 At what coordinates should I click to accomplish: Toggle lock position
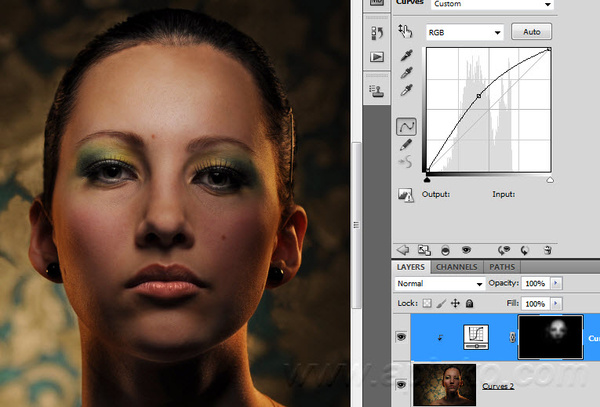click(455, 303)
